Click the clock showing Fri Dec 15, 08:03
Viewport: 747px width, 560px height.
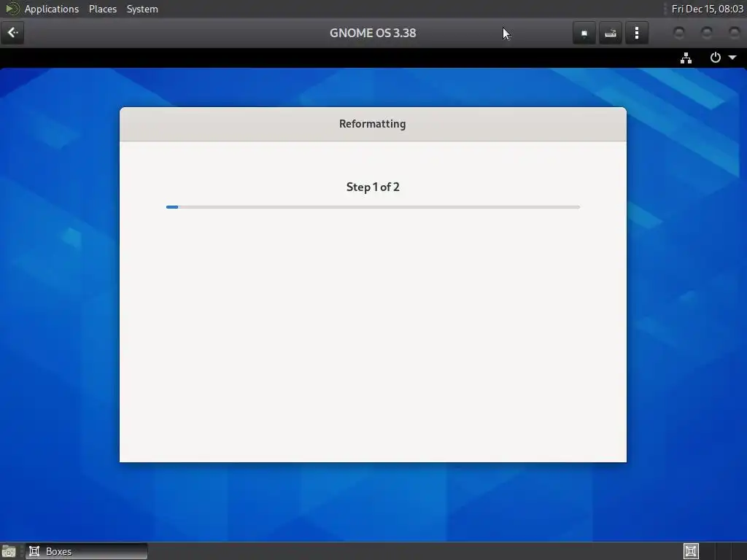coord(707,9)
